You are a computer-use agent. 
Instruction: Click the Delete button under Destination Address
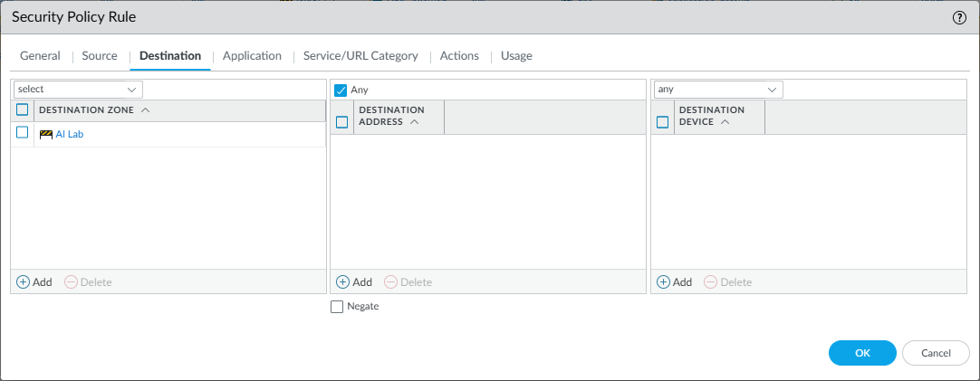(x=408, y=281)
